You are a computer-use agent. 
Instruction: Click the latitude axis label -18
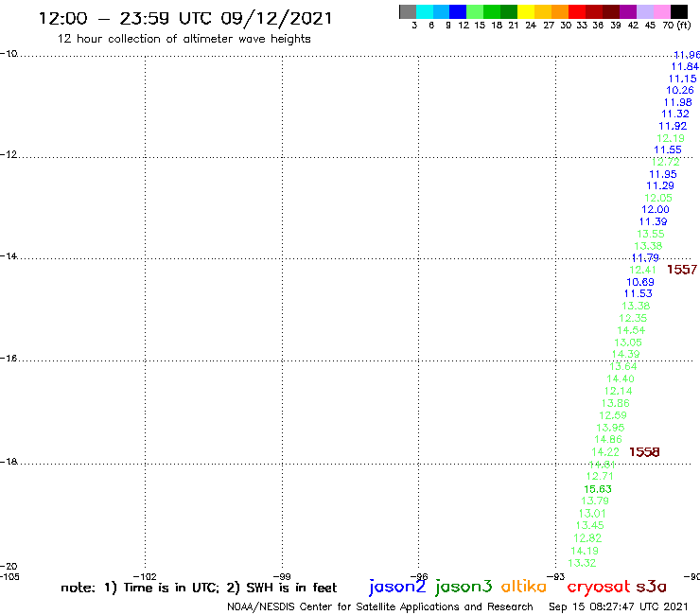9,462
